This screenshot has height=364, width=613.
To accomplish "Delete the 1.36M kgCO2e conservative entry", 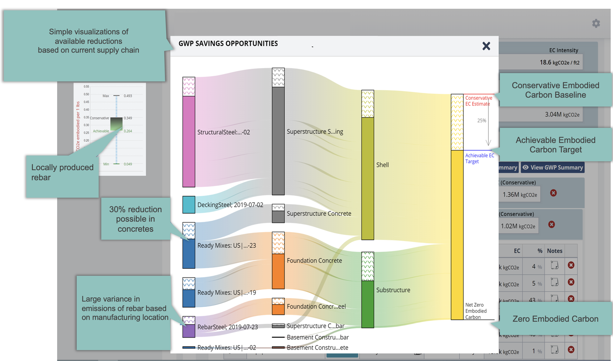I will [x=553, y=193].
